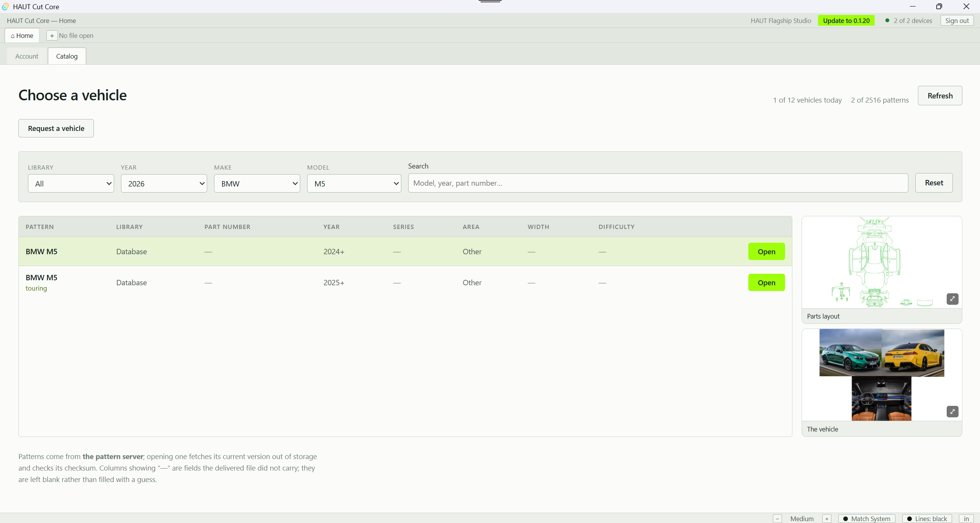Click the HAUT Flagship Studio label
The height and width of the screenshot is (523, 980).
click(780, 21)
